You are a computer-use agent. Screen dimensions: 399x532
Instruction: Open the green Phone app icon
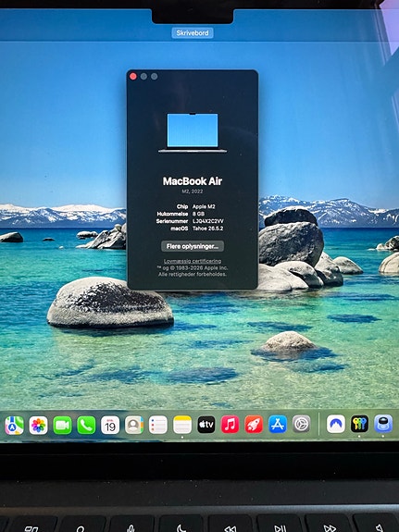tap(86, 425)
